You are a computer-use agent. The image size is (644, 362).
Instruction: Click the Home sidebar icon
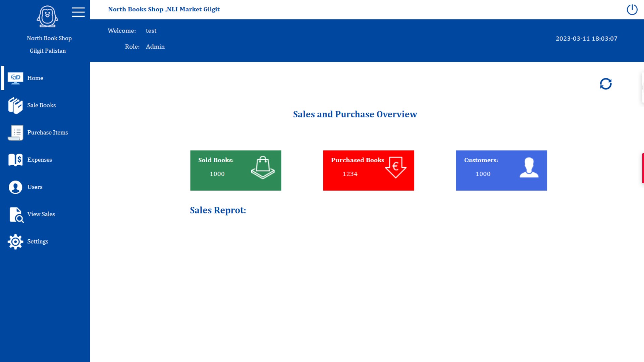tap(15, 77)
